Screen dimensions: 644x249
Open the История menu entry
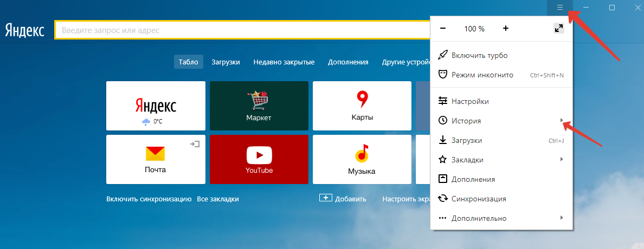pos(501,121)
